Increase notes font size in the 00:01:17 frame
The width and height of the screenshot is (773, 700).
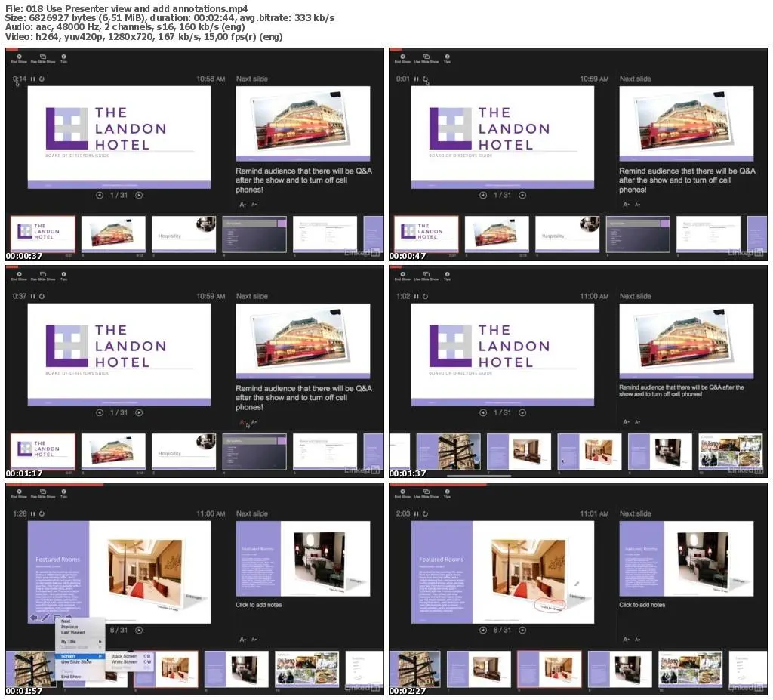[242, 422]
